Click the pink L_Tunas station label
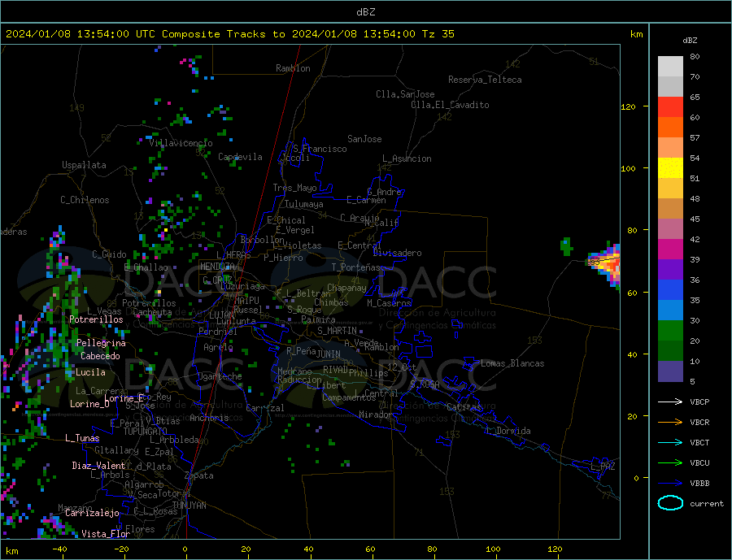732x560 pixels. click(82, 438)
